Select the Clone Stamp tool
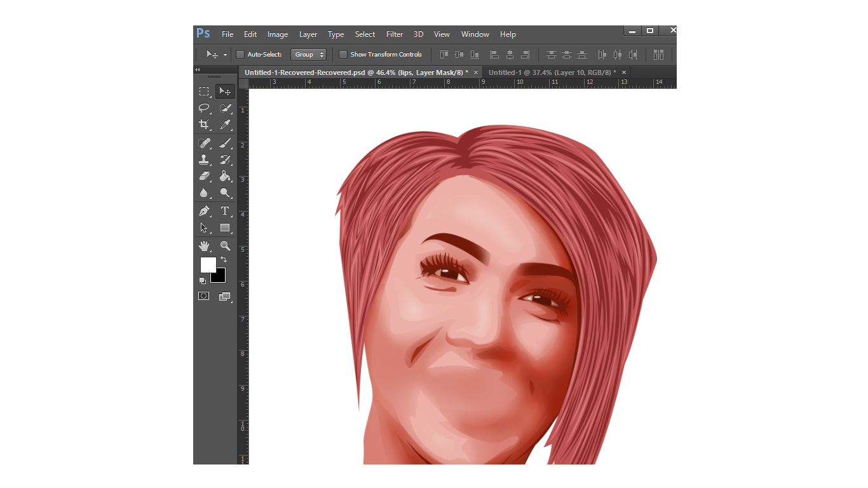 (x=204, y=159)
